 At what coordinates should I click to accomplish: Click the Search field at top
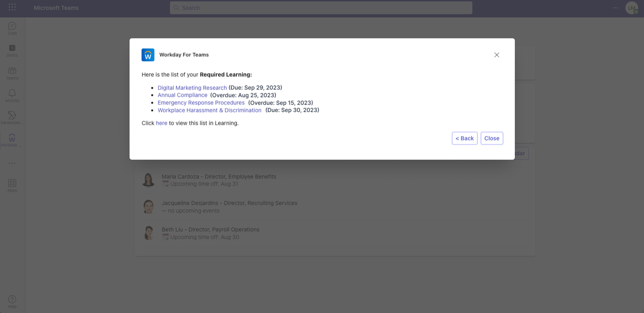pyautogui.click(x=321, y=8)
